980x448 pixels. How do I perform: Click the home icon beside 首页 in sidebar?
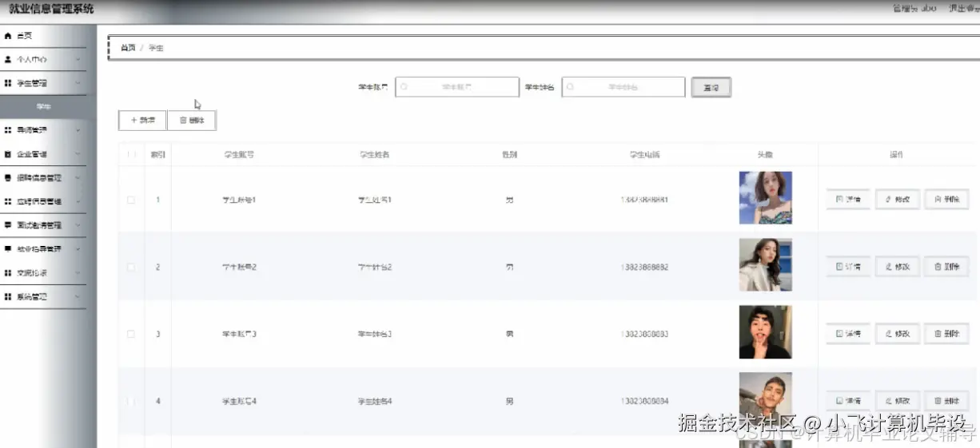click(8, 36)
